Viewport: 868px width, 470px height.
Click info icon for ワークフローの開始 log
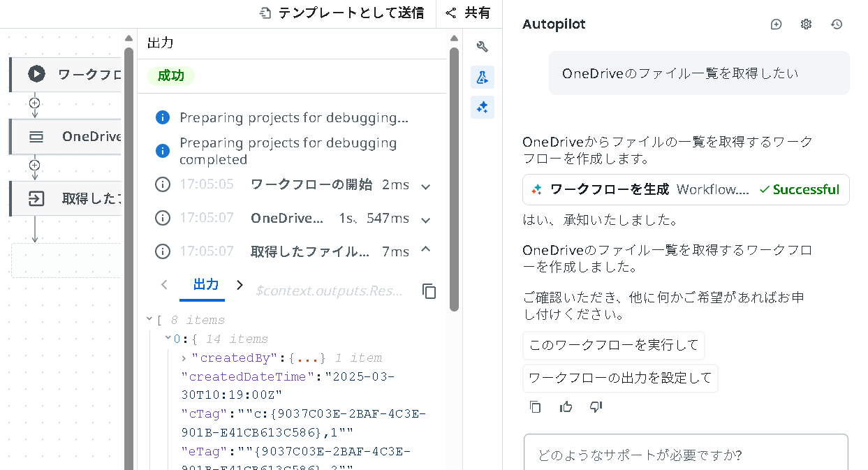[162, 184]
